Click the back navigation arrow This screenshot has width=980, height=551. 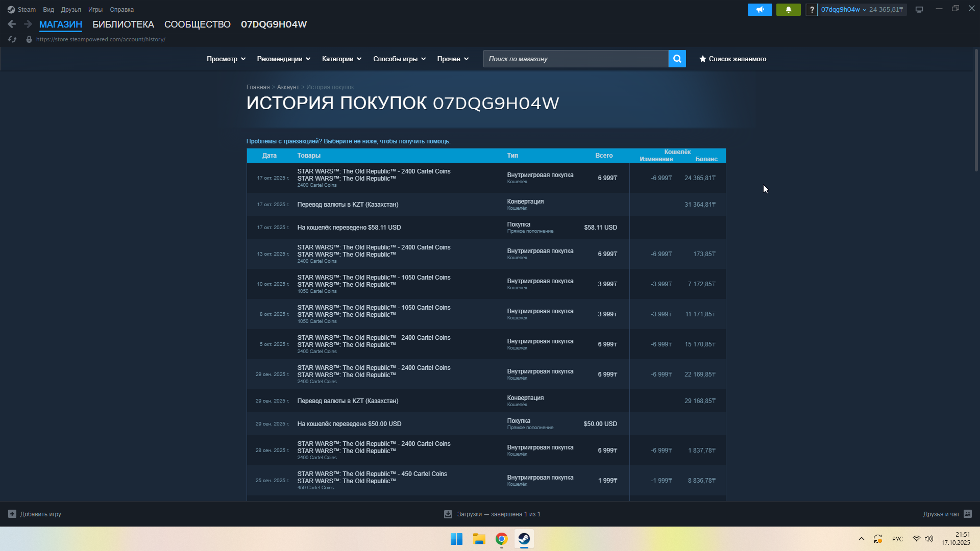tap(12, 24)
